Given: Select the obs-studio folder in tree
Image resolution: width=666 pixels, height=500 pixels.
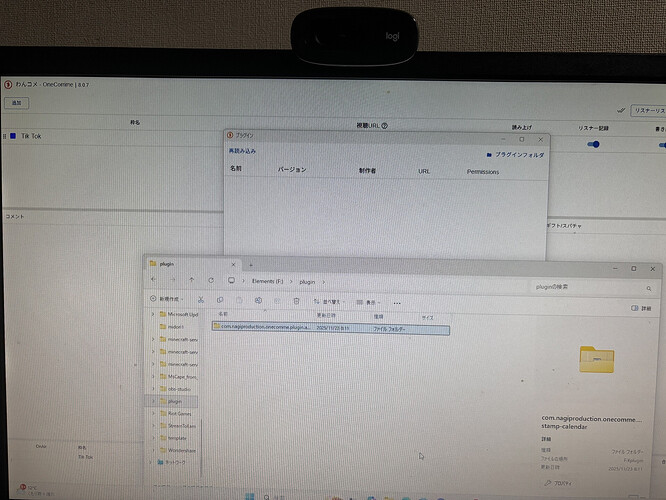Looking at the screenshot, I should coord(175,389).
